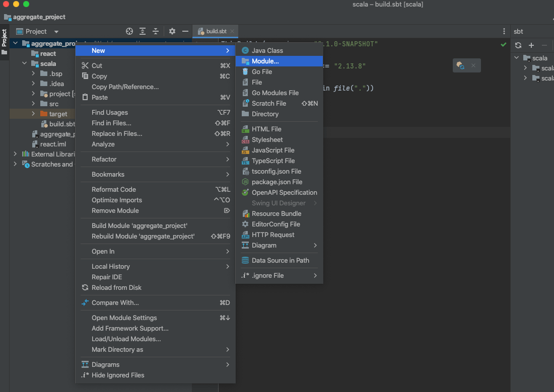Choose Paste from context menu

coord(156,98)
